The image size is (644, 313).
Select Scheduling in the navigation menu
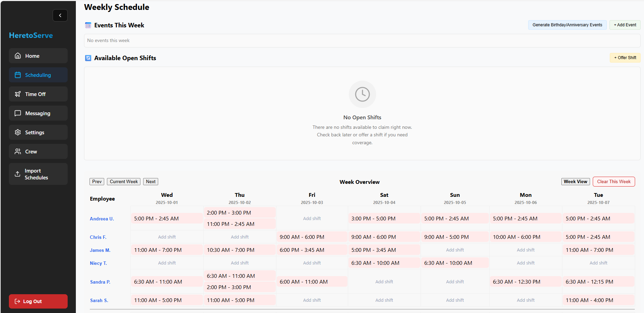(x=38, y=75)
